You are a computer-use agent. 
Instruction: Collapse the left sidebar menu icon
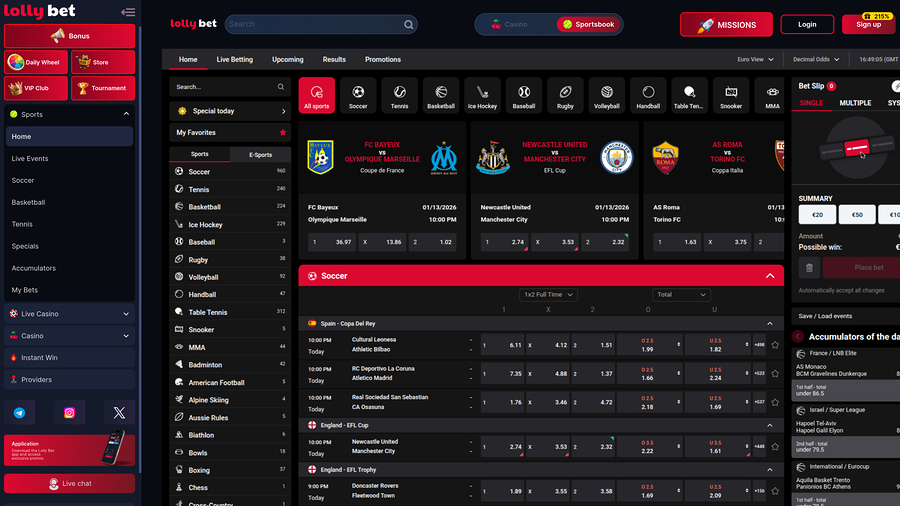pos(128,12)
